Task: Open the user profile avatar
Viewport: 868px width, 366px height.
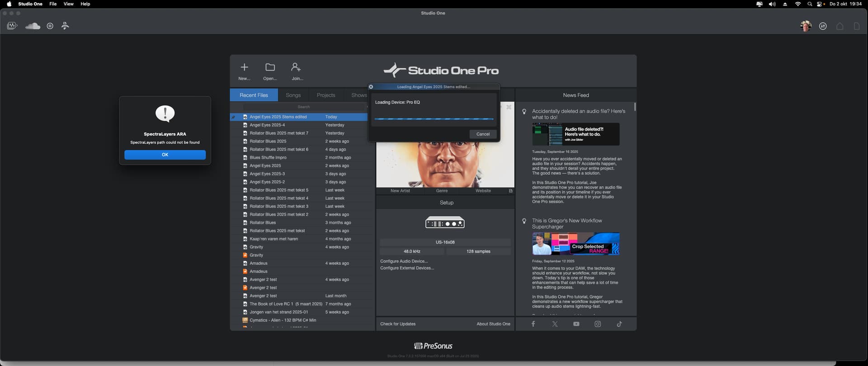Action: click(806, 26)
